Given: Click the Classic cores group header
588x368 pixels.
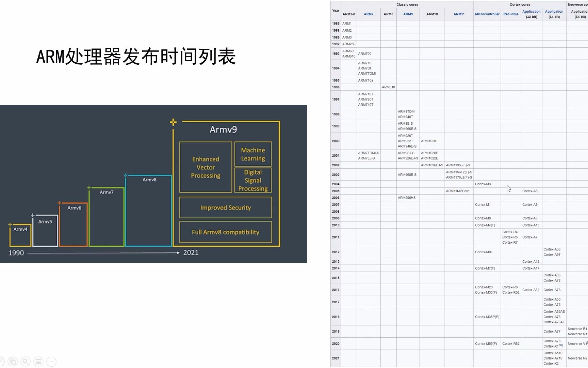Looking at the screenshot, I should point(407,4).
